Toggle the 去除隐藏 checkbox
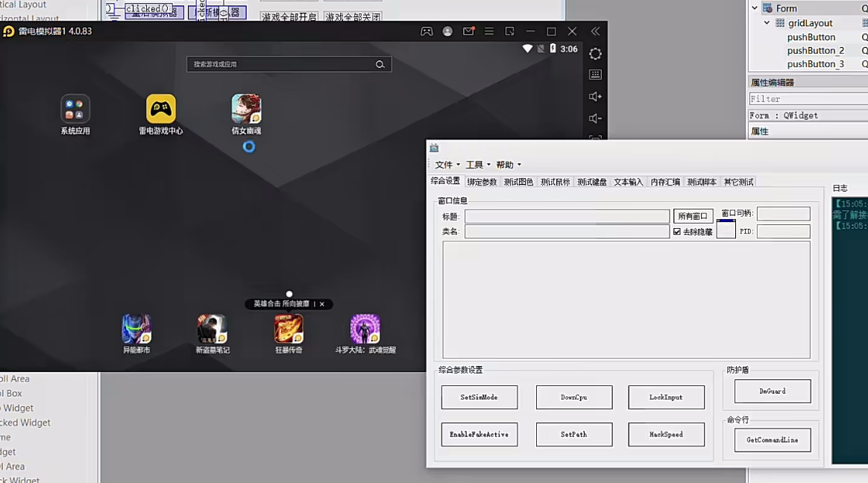 click(677, 231)
